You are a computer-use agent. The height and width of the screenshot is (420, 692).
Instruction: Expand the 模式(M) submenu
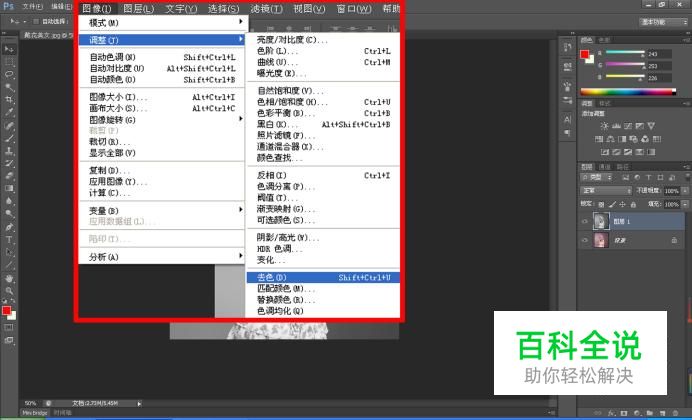(163, 22)
